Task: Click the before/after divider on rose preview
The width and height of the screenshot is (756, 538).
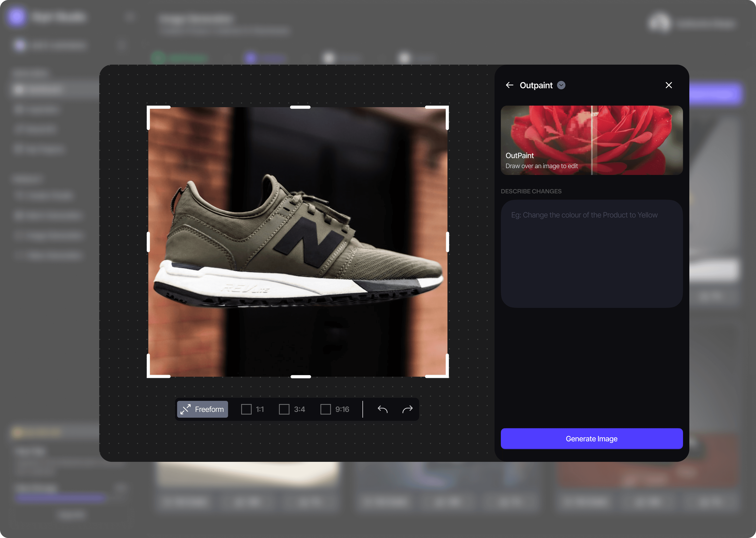Action: click(x=592, y=140)
